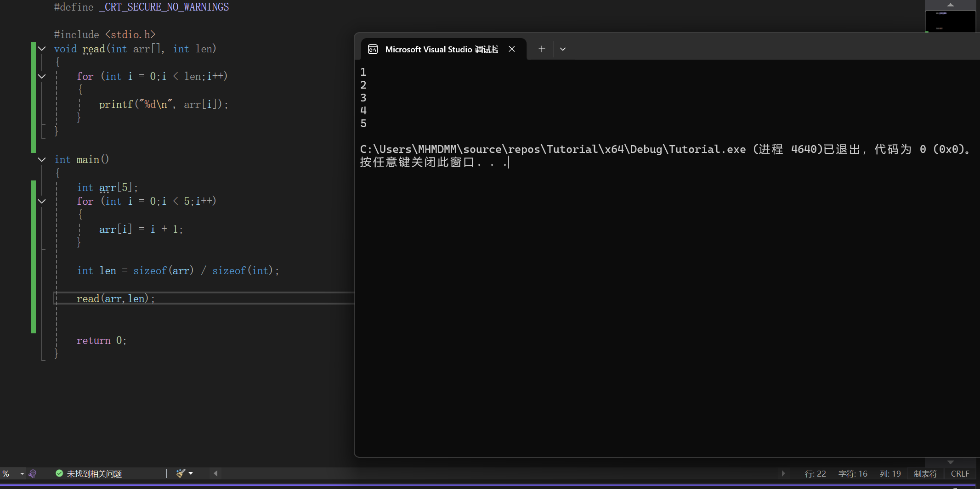Image resolution: width=980 pixels, height=489 pixels.
Task: Click the console output line showing 5
Action: 363,124
